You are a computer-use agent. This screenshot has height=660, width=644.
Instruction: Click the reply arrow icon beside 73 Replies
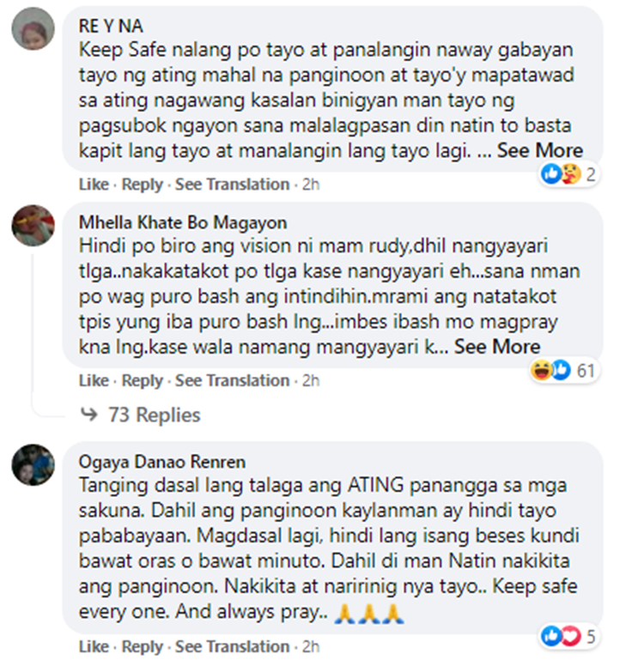88,415
